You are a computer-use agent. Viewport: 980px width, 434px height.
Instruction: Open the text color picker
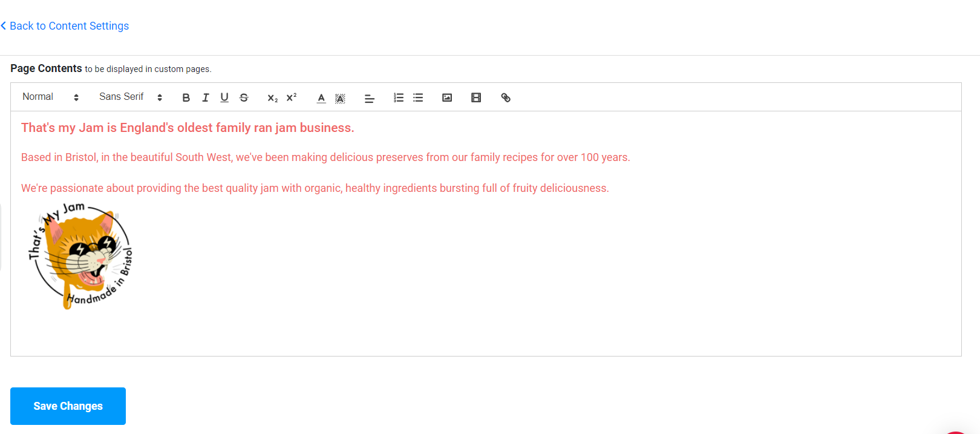point(321,97)
